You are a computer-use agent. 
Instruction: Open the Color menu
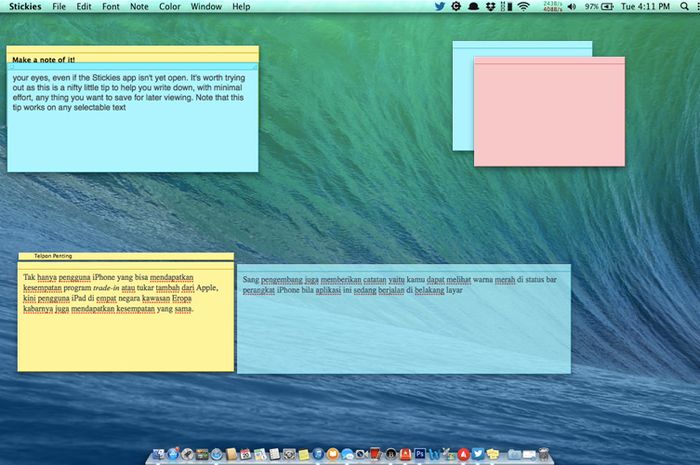170,6
